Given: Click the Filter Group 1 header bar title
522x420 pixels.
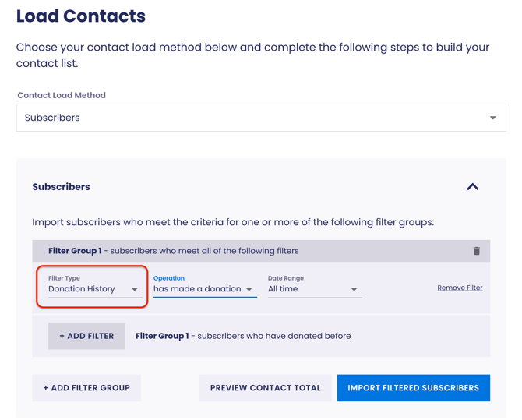Looking at the screenshot, I should pos(75,251).
